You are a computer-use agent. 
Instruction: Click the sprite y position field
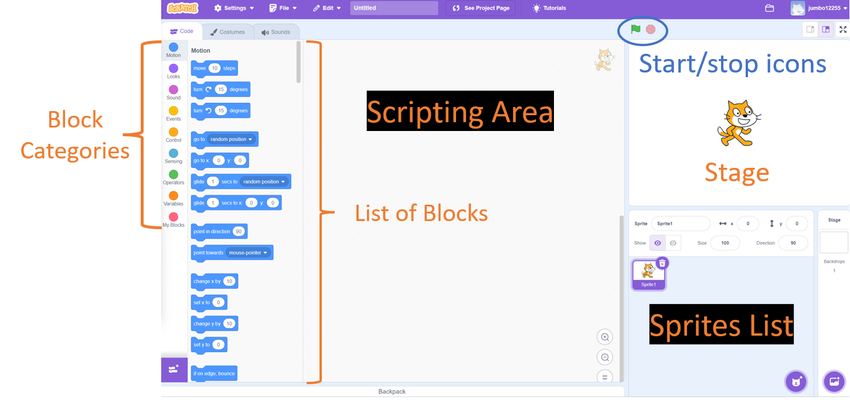point(797,223)
